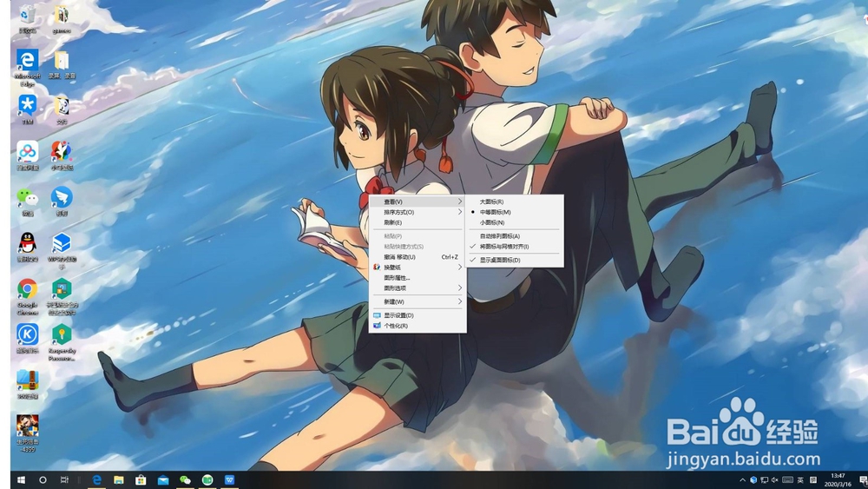The height and width of the screenshot is (489, 868).
Task: Expand the 换壁纸 change wallpaper submenu
Action: (x=418, y=267)
